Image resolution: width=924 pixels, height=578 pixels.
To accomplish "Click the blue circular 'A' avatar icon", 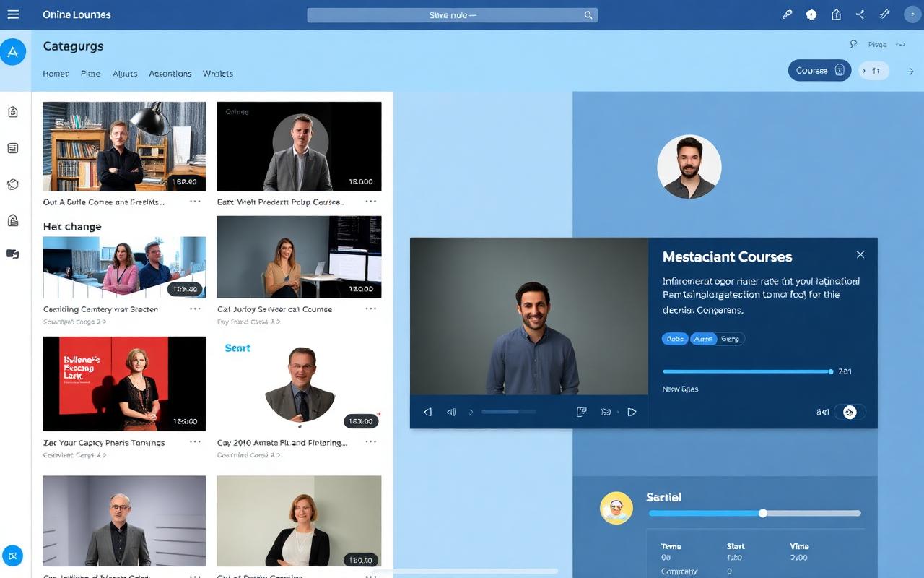I will [13, 52].
